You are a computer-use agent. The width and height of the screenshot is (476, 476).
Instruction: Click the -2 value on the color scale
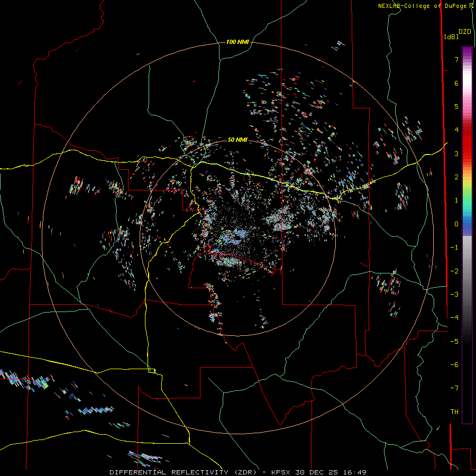pos(454,271)
